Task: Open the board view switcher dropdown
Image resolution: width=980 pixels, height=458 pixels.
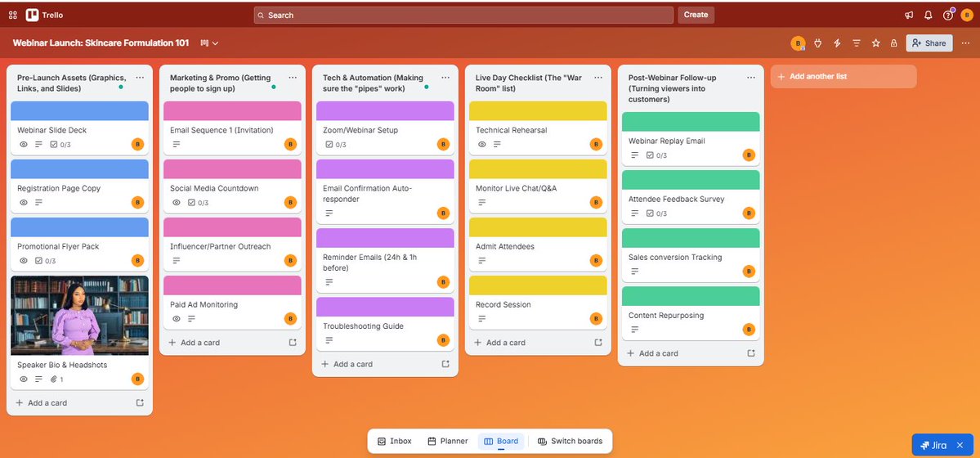Action: [209, 43]
